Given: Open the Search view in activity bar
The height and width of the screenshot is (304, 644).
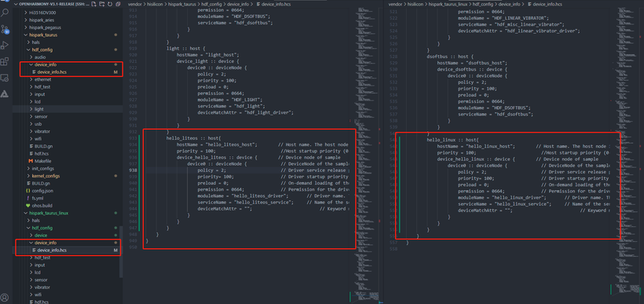Looking at the screenshot, I should coord(5,13).
